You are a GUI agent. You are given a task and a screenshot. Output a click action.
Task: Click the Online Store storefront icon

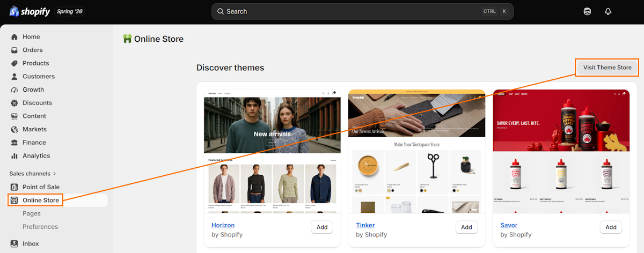pos(14,200)
